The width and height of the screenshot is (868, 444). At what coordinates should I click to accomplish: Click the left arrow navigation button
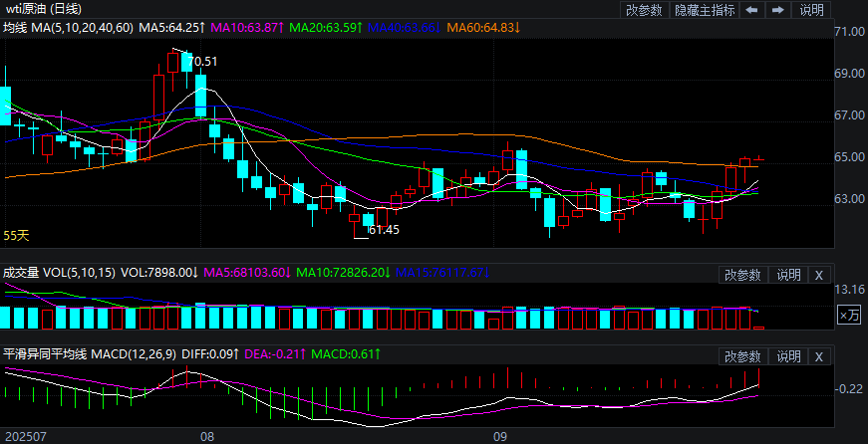coord(751,10)
